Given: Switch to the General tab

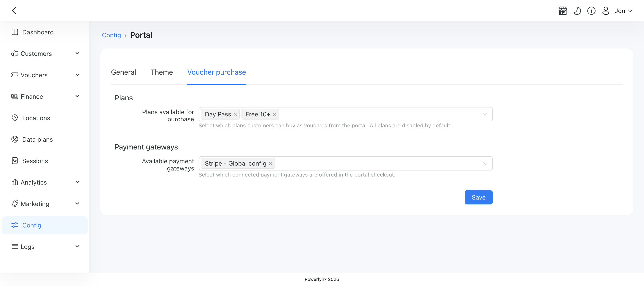Looking at the screenshot, I should [123, 72].
